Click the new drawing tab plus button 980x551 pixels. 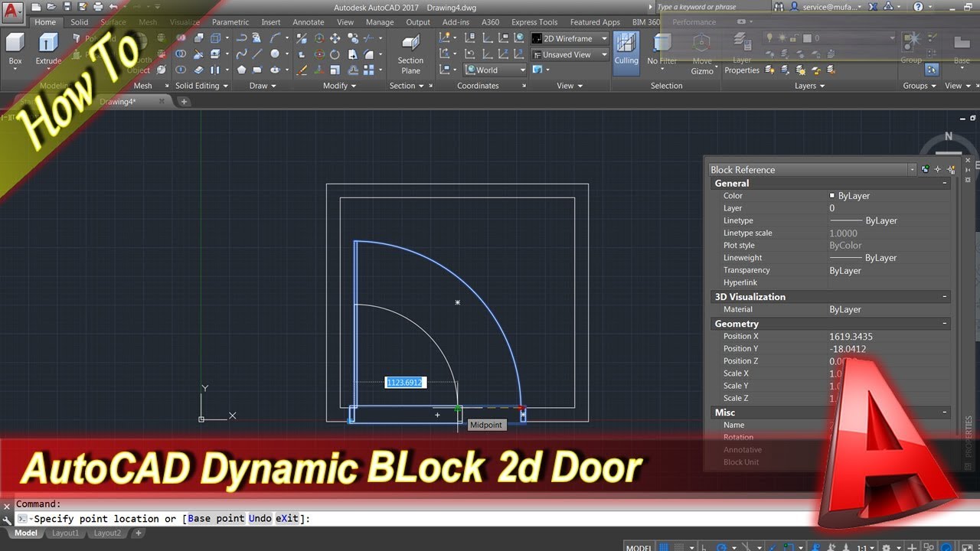point(185,101)
